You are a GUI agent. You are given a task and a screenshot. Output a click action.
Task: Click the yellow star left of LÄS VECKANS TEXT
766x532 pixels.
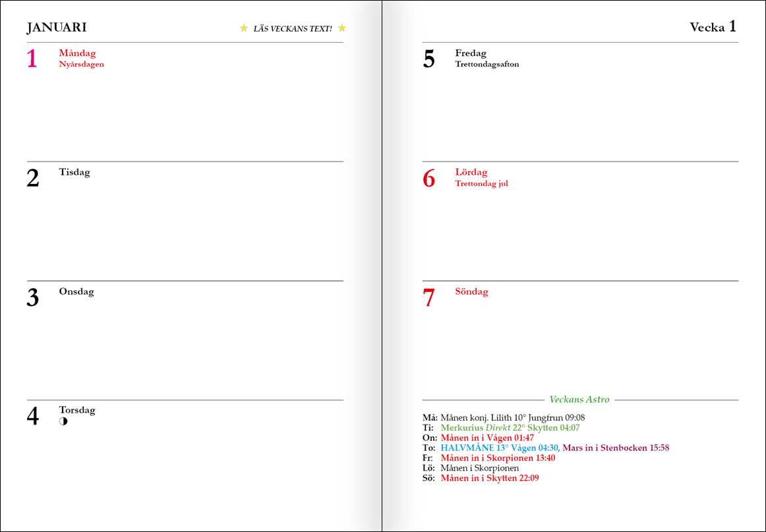click(244, 28)
